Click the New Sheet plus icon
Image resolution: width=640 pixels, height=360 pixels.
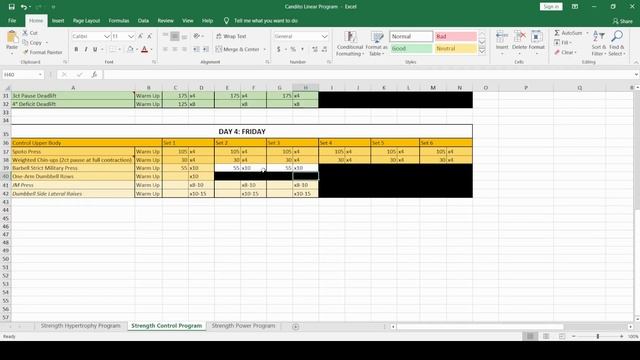click(296, 326)
